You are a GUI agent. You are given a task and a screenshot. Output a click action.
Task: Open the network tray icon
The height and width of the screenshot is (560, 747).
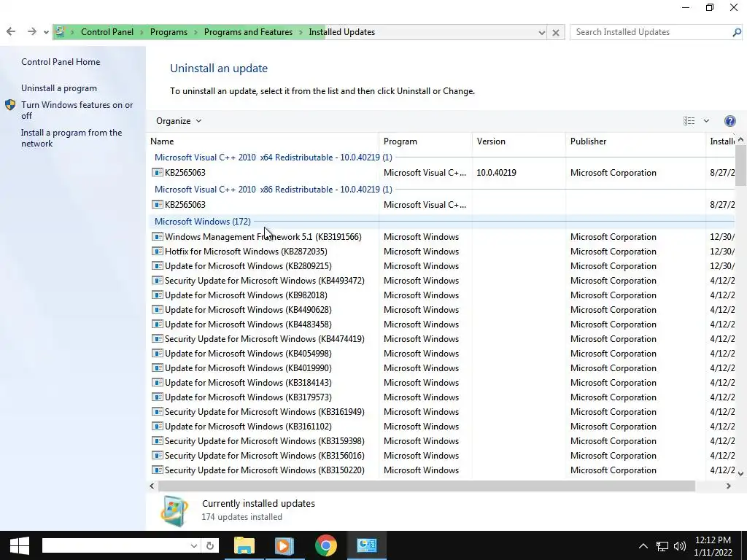[x=662, y=546]
